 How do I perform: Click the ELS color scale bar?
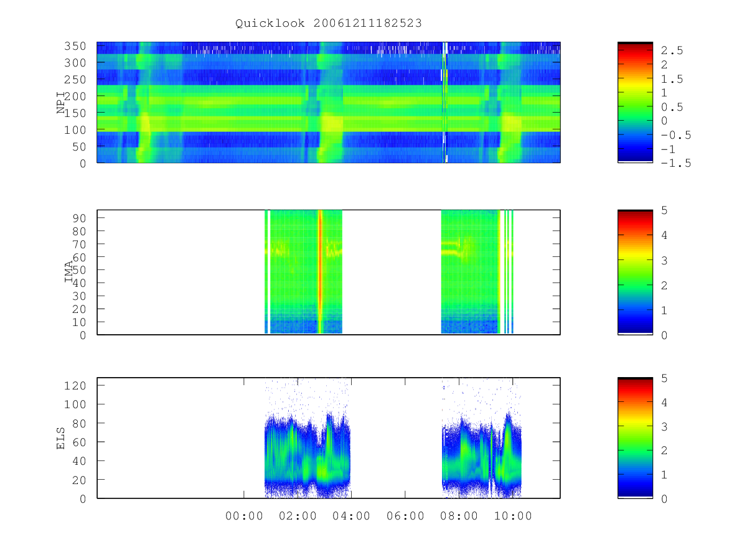click(x=635, y=438)
